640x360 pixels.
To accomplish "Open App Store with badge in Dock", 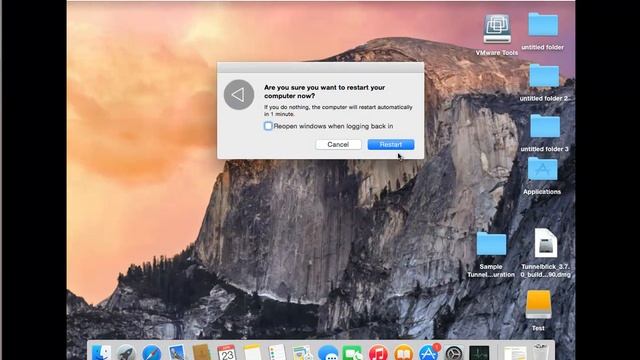I will click(429, 353).
